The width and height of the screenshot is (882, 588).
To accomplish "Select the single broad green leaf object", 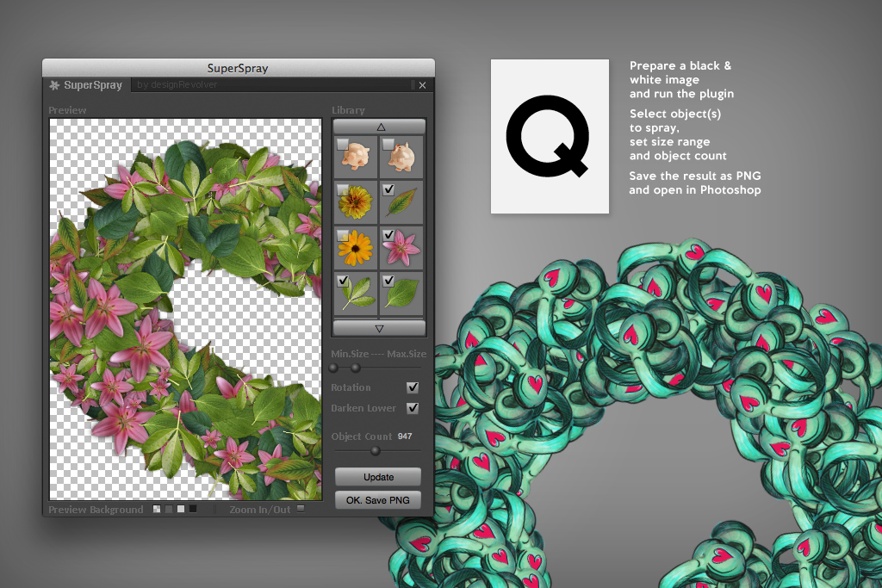I will (401, 294).
